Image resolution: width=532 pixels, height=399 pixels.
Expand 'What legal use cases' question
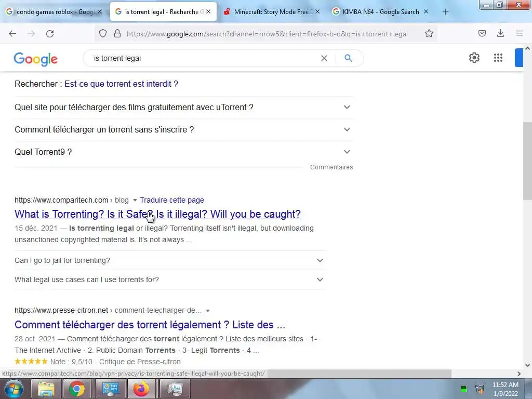(170, 280)
